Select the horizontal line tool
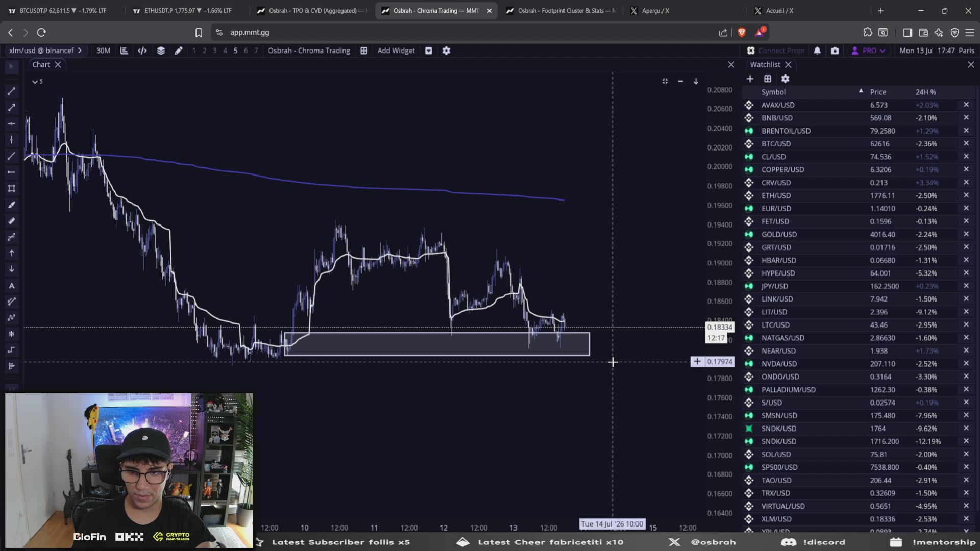Screen dimensions: 980x551 (11, 124)
